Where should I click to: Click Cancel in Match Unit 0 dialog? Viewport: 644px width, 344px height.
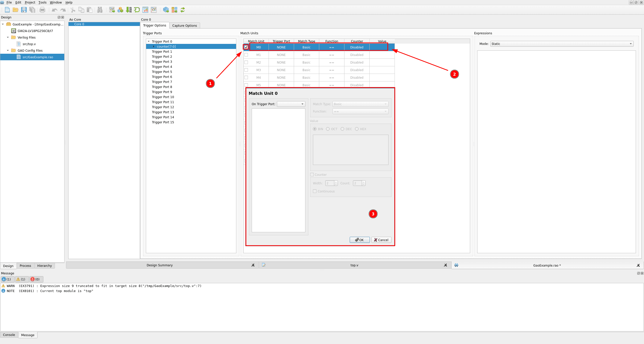tap(381, 240)
